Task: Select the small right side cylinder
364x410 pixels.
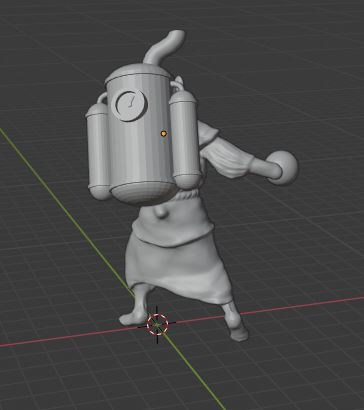Action: pos(185,139)
